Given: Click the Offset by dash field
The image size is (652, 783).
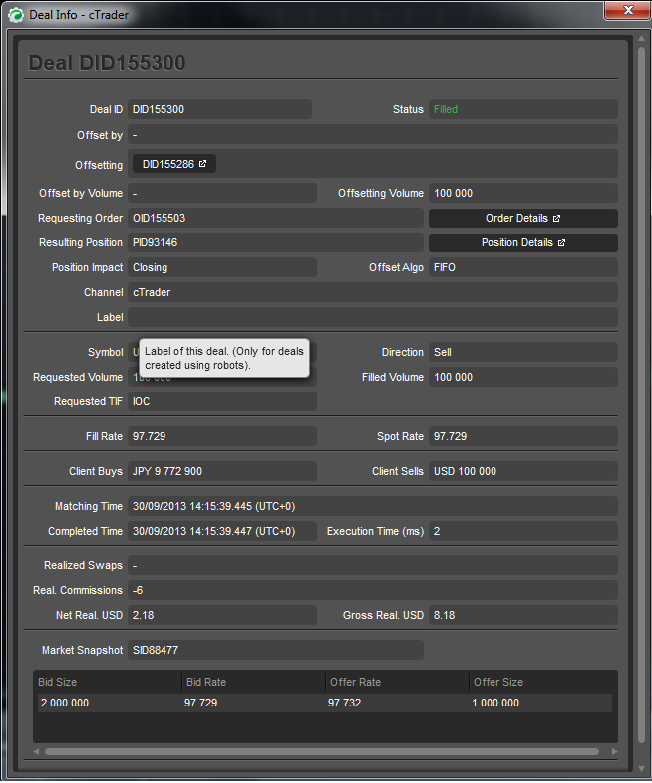Looking at the screenshot, I should [x=372, y=135].
